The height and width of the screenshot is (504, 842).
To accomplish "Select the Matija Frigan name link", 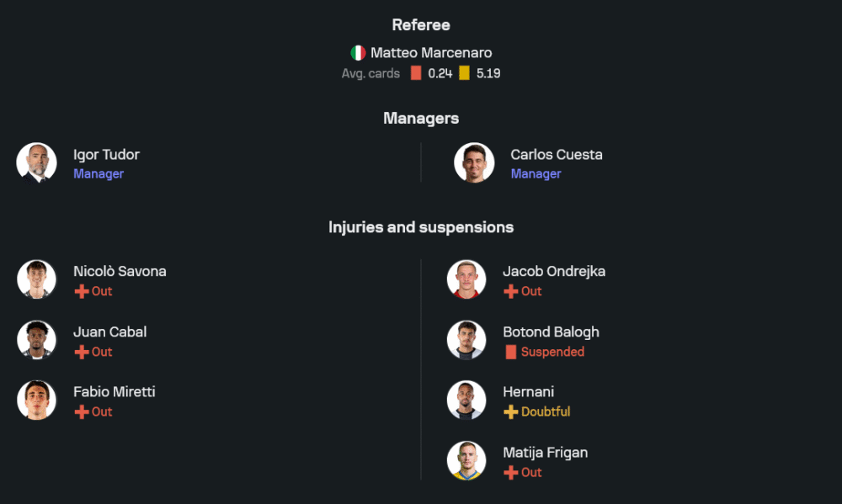I will point(545,453).
